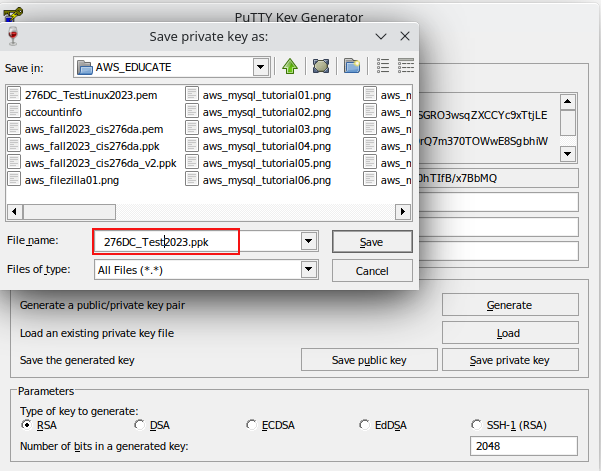Image resolution: width=601 pixels, height=471 pixels.
Task: Click the file icon of aws_mysql_tutorial04.png
Action: tap(192, 145)
